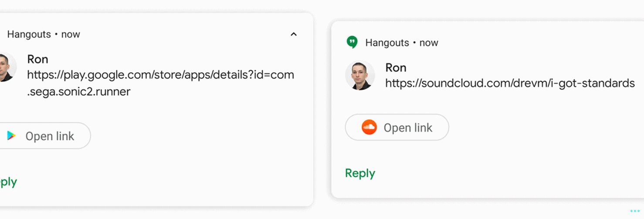
Task: Click the 'now' timestamp in SoundCloud notification
Action: coord(428,43)
